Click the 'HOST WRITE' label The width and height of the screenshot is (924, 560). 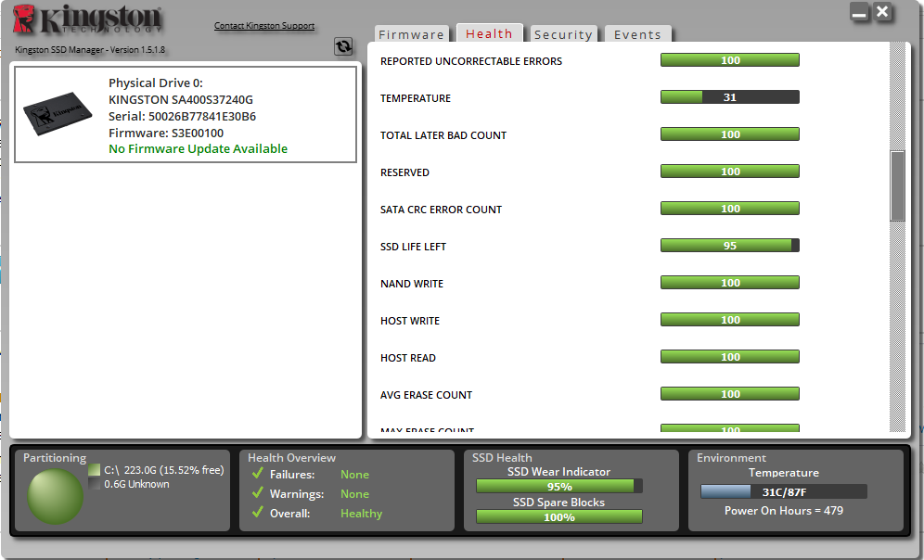(x=409, y=321)
